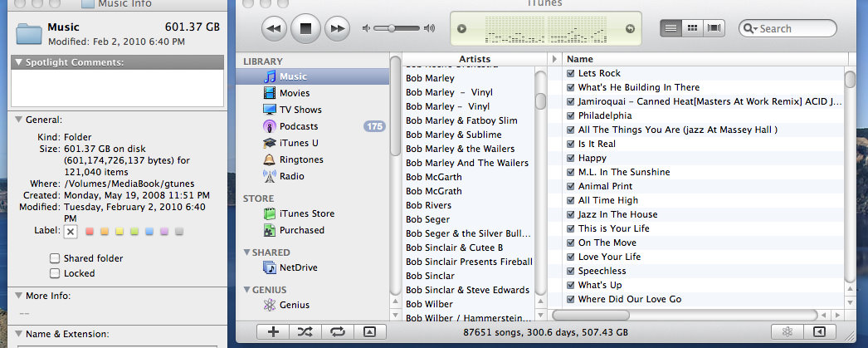
Task: Click the songs list horizontal scrollbar
Action: [x=591, y=315]
